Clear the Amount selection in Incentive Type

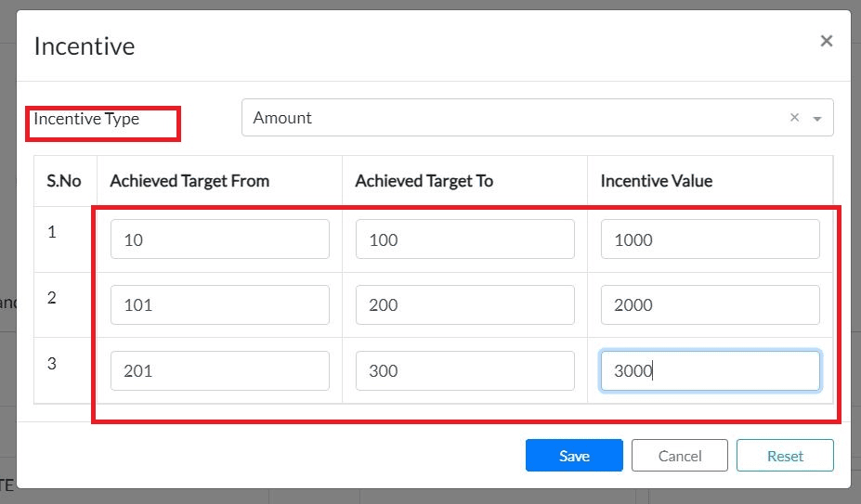point(794,118)
